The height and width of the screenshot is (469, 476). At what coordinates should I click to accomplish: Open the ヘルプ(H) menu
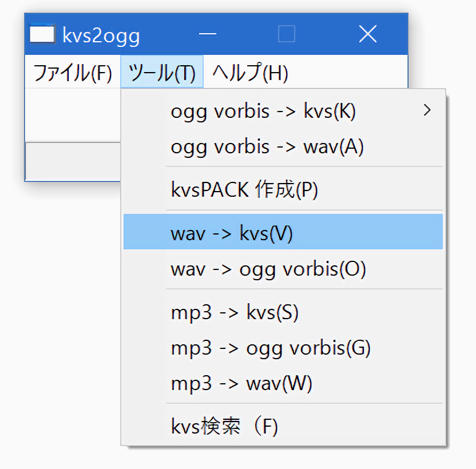250,73
